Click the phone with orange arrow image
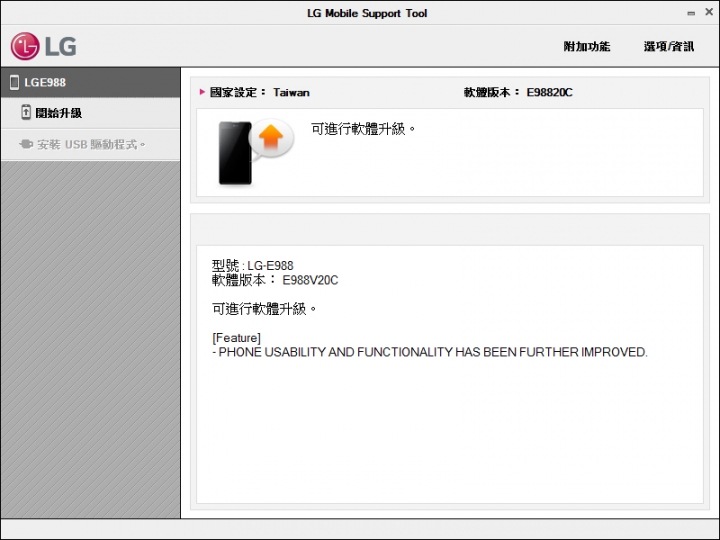Screen dimensions: 720x540 point(255,152)
